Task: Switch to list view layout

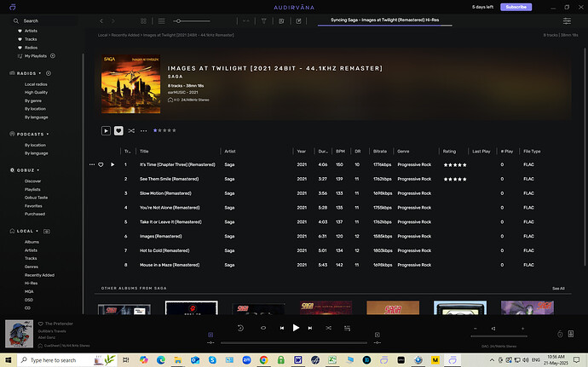Action: pyautogui.click(x=161, y=21)
